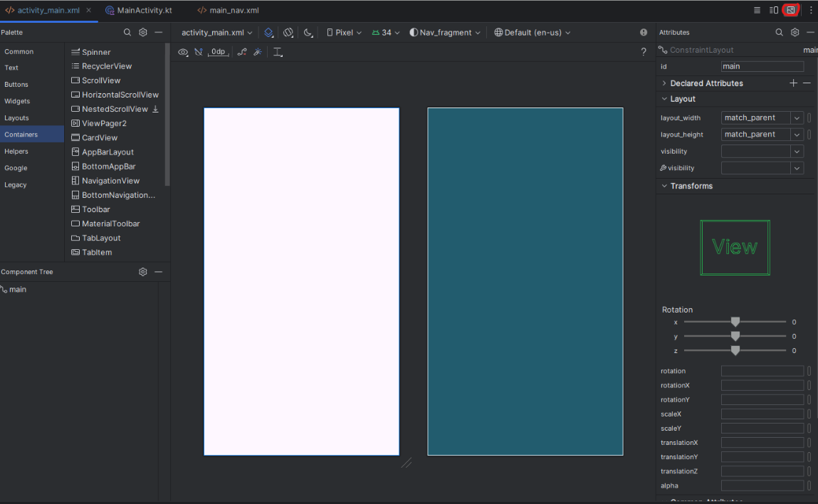This screenshot has height=504, width=818.
Task: Open Attributes panel settings gear
Action: pyautogui.click(x=795, y=32)
